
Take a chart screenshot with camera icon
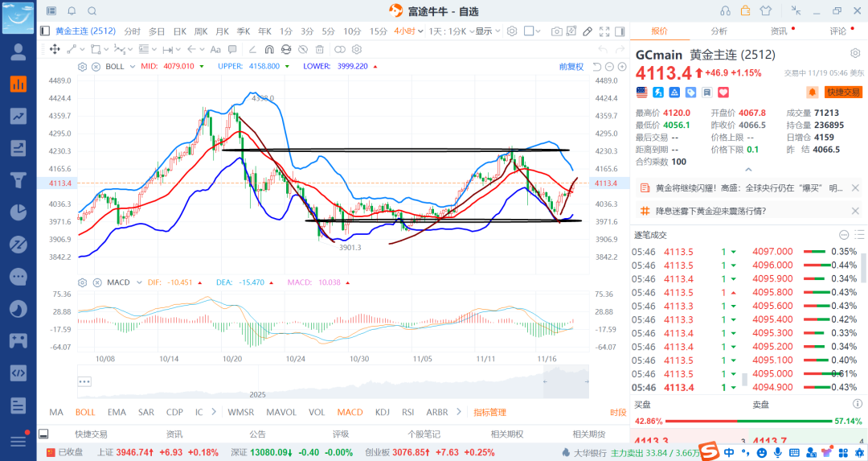556,31
